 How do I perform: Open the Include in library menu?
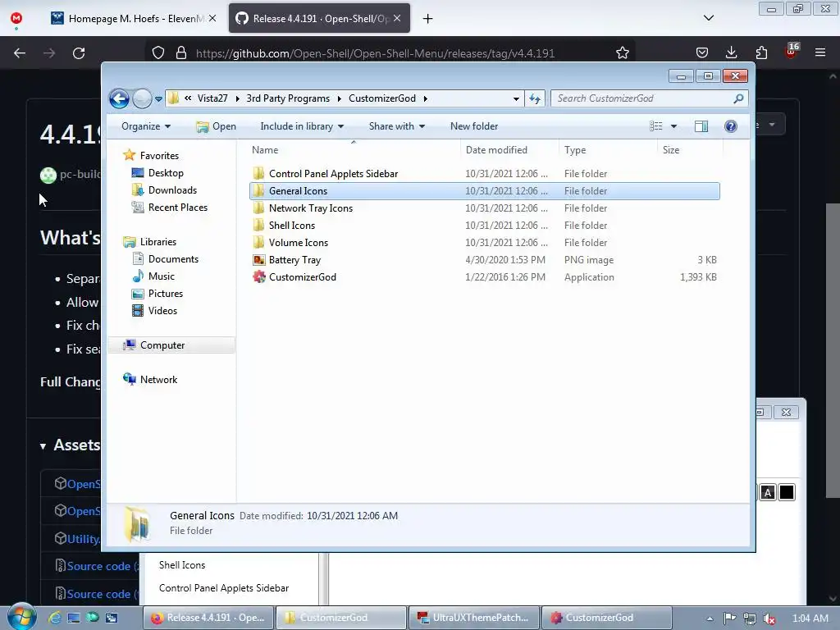point(302,126)
